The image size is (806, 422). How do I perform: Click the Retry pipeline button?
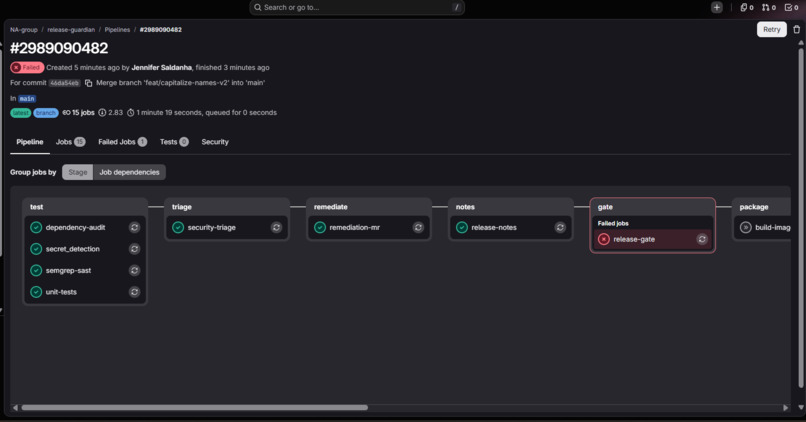(x=772, y=29)
